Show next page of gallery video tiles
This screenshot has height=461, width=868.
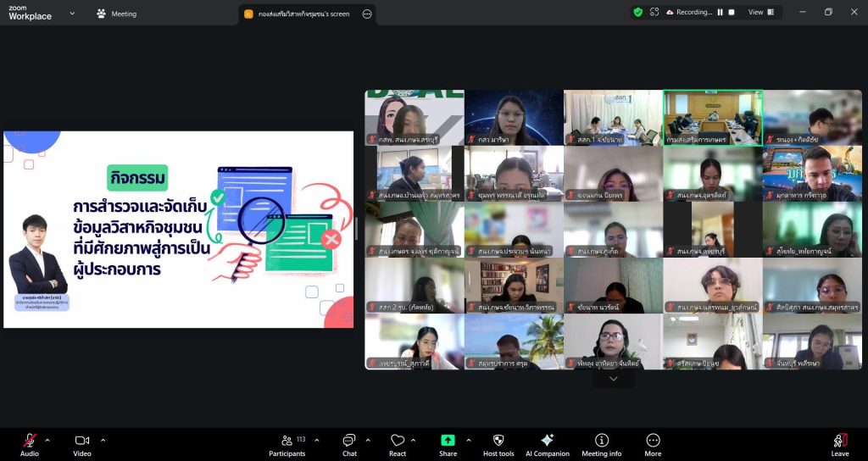[613, 379]
